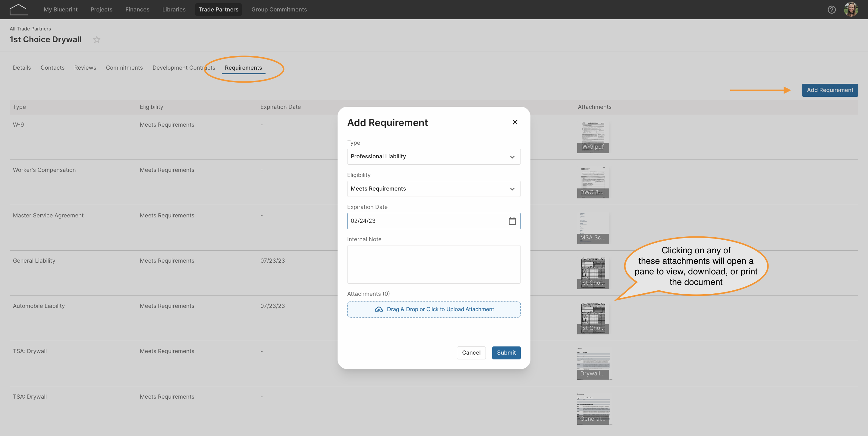Open the Libraries menu

pos(174,9)
